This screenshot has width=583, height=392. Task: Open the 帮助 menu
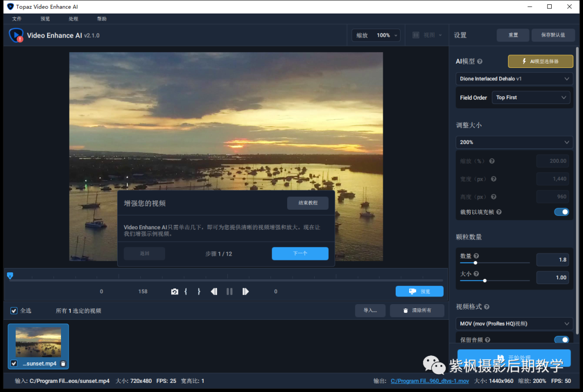point(101,19)
